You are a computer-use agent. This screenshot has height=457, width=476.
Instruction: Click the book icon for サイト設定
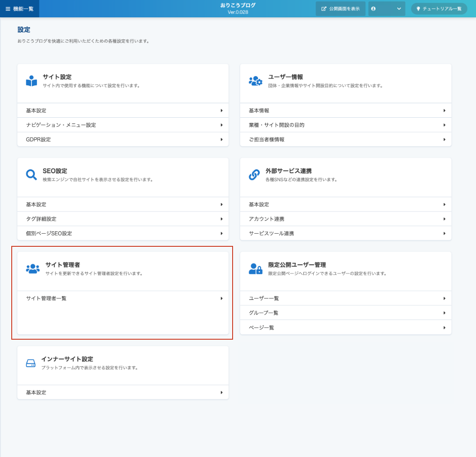(31, 81)
